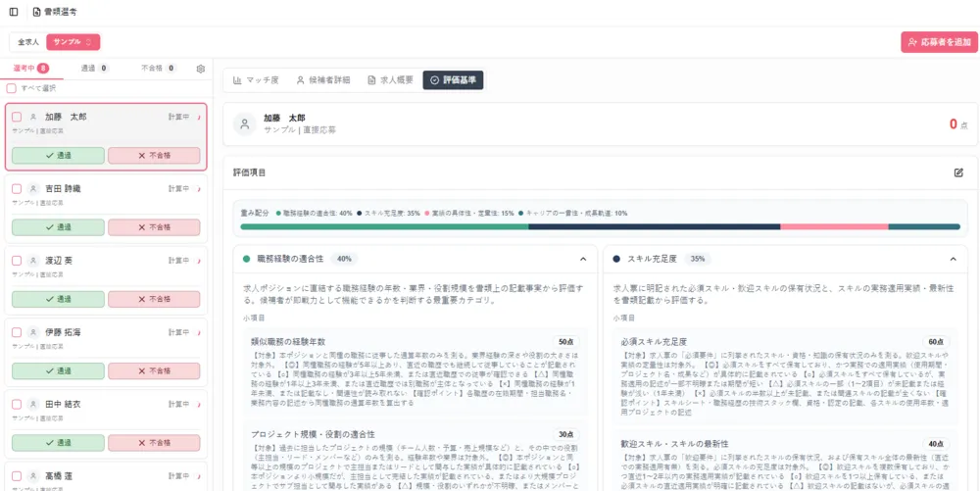Click the 計算中 spinner on 田中 結衣 row

(x=198, y=404)
